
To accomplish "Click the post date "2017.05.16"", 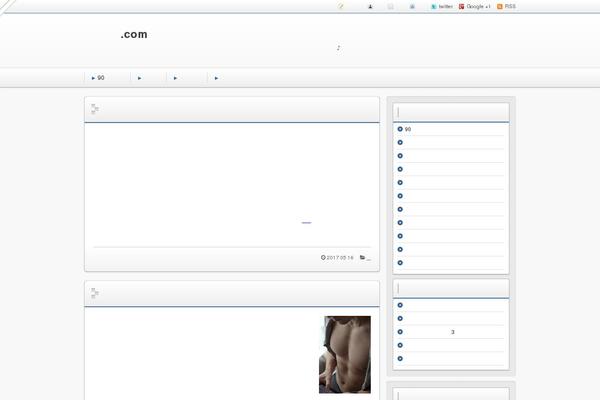I will [340, 258].
